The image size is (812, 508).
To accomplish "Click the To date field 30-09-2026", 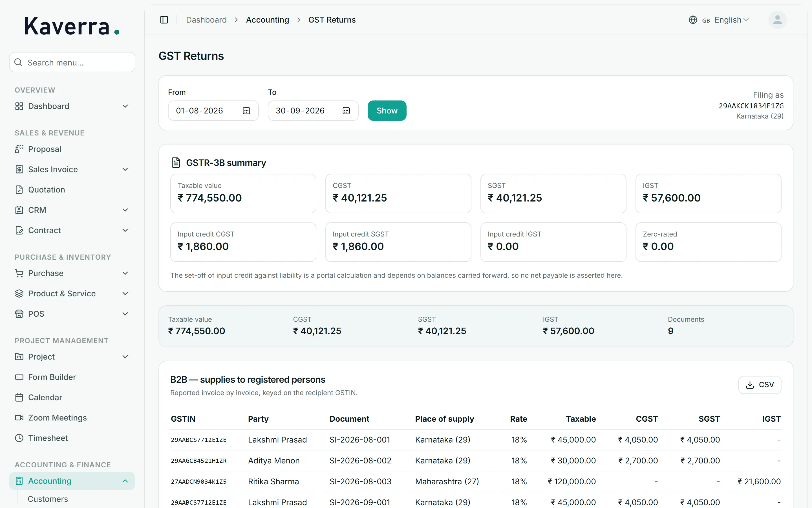I will coord(313,111).
